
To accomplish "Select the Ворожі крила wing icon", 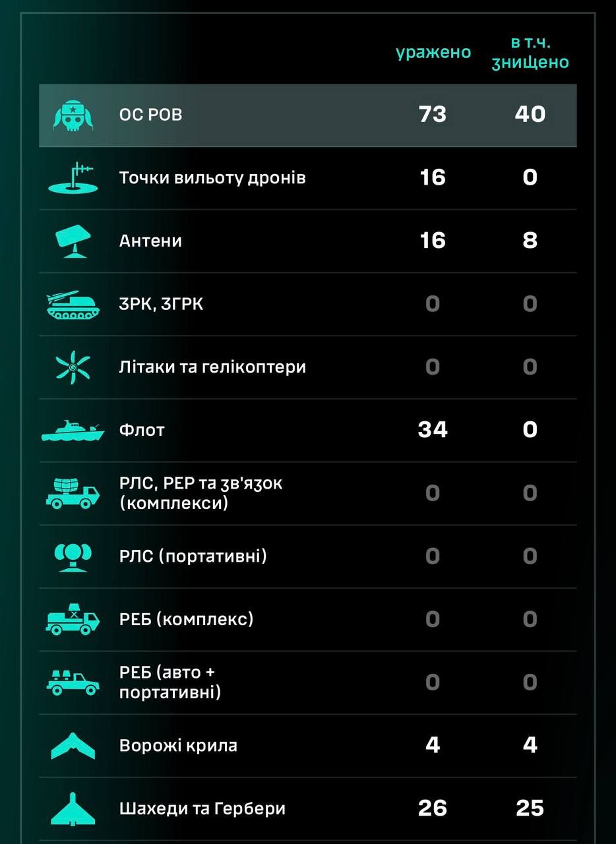I will [73, 746].
